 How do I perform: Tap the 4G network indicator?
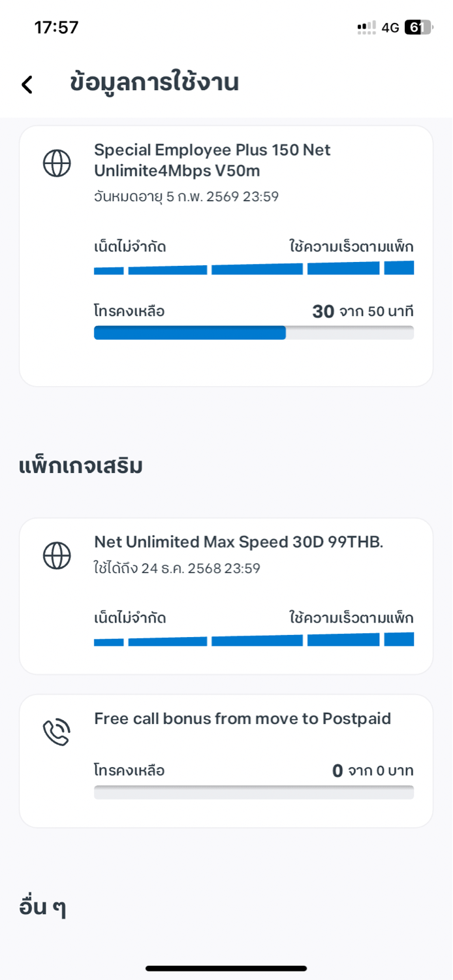point(390,27)
